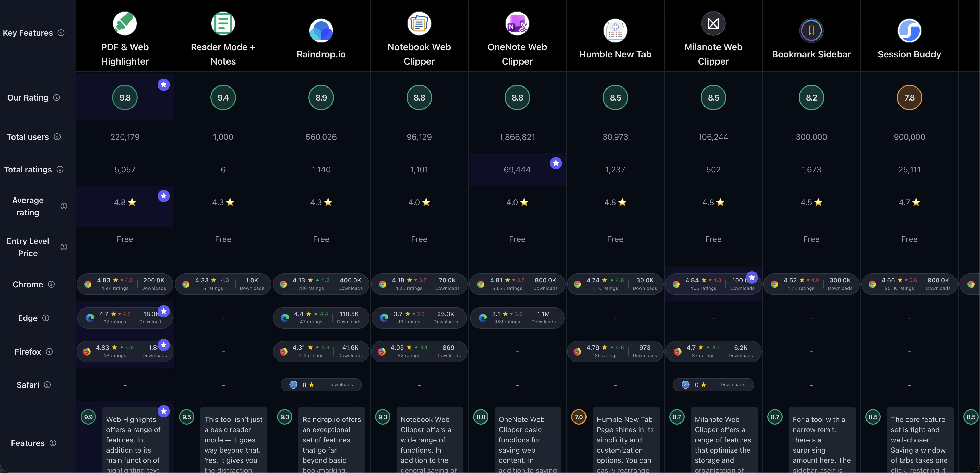This screenshot has width=980, height=473.
Task: Click star badge on 9.8 rating cell
Action: point(164,85)
